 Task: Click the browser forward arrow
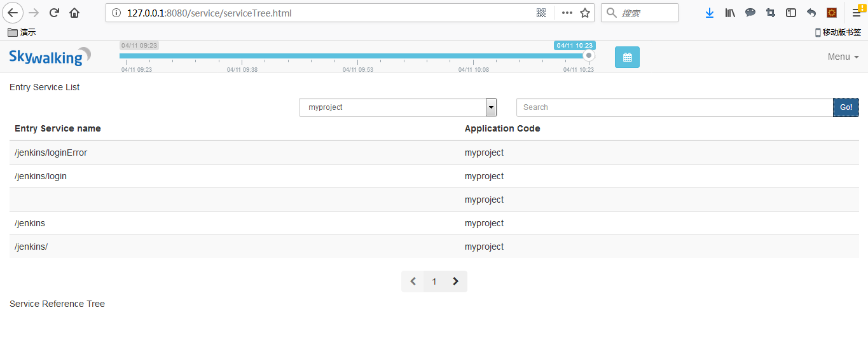point(34,13)
